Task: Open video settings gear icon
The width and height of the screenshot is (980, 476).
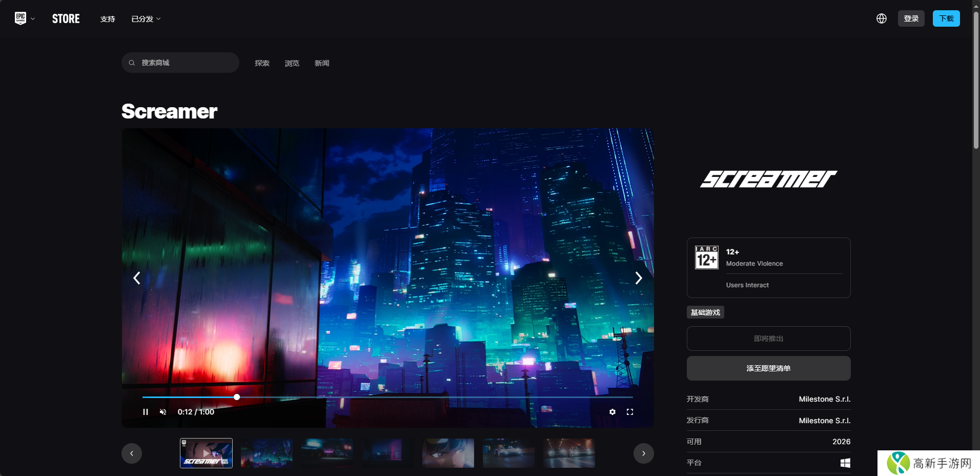Action: tap(612, 412)
